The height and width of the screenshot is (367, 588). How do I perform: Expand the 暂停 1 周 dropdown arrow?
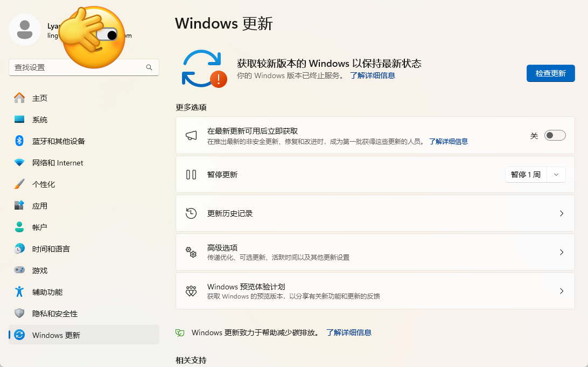[556, 175]
